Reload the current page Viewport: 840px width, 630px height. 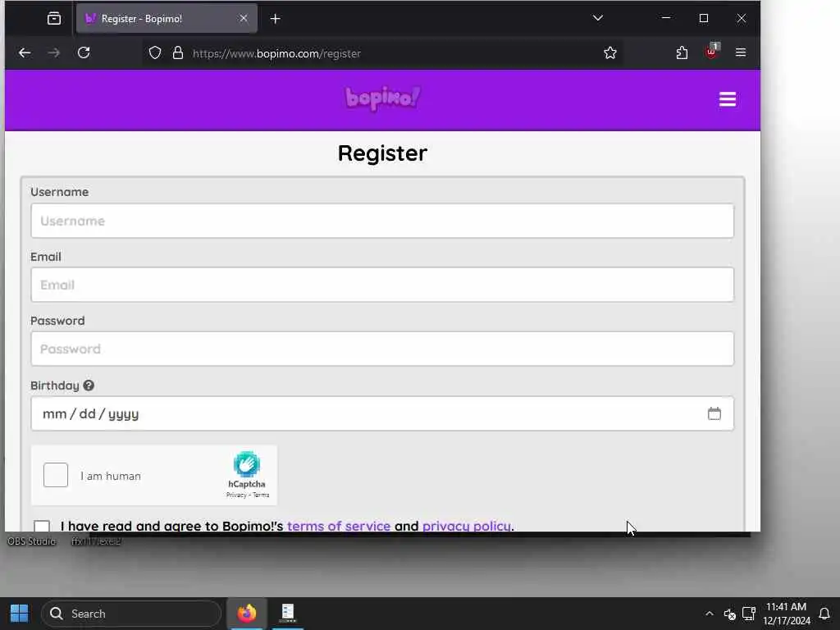[x=84, y=52]
